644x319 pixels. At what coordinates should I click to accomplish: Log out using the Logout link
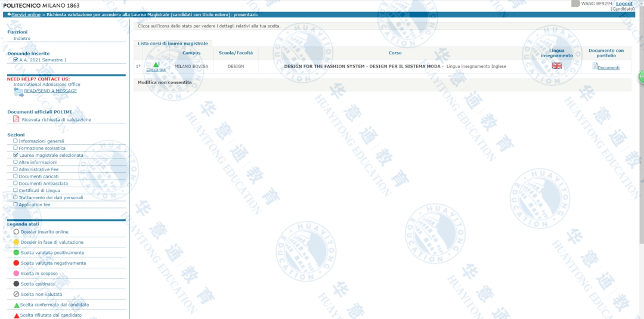(624, 4)
